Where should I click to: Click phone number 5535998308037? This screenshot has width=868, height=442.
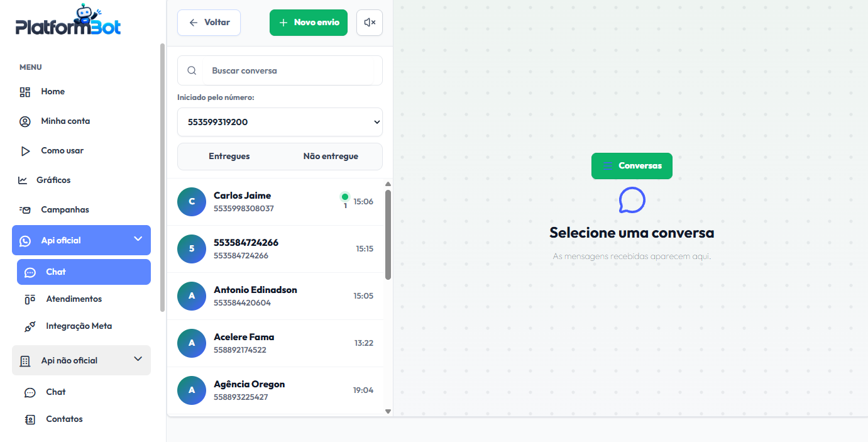point(244,209)
